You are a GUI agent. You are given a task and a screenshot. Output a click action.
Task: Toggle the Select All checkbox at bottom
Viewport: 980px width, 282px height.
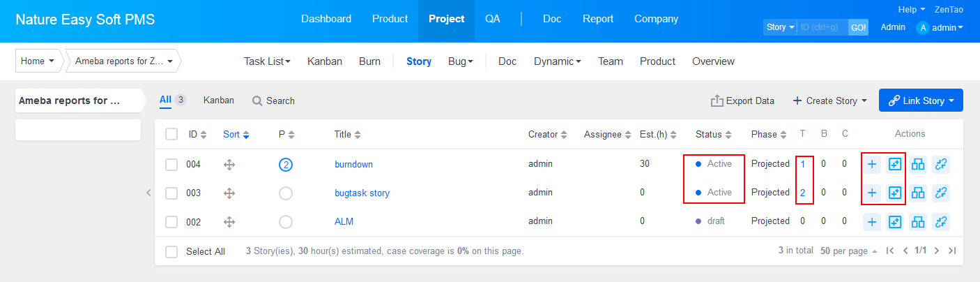pos(171,251)
